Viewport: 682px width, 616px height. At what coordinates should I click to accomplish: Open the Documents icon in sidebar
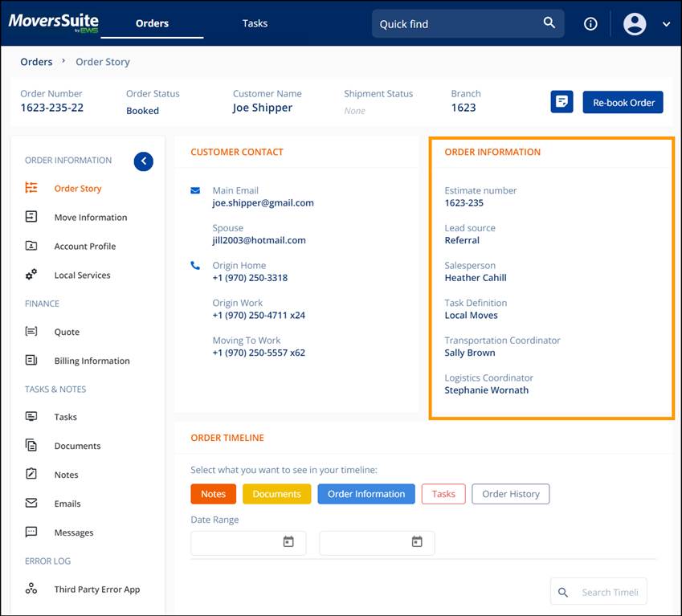pyautogui.click(x=31, y=446)
